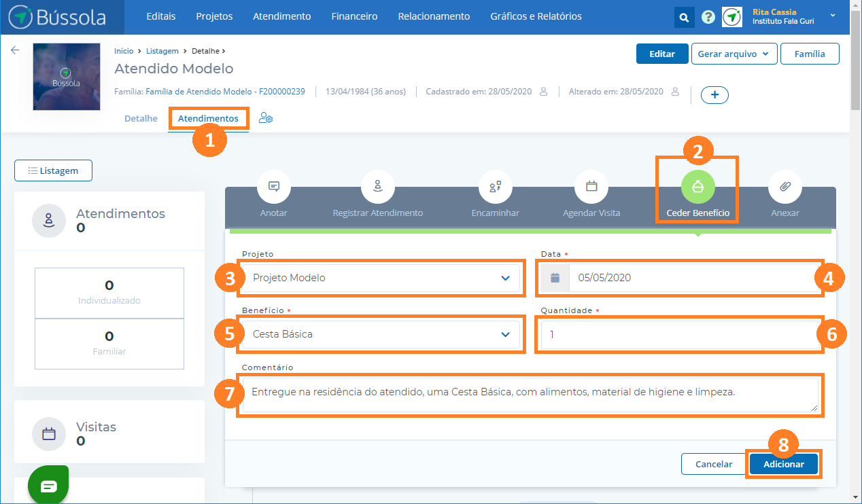This screenshot has width=862, height=504.
Task: Open the user settings tab icon
Action: (x=266, y=118)
